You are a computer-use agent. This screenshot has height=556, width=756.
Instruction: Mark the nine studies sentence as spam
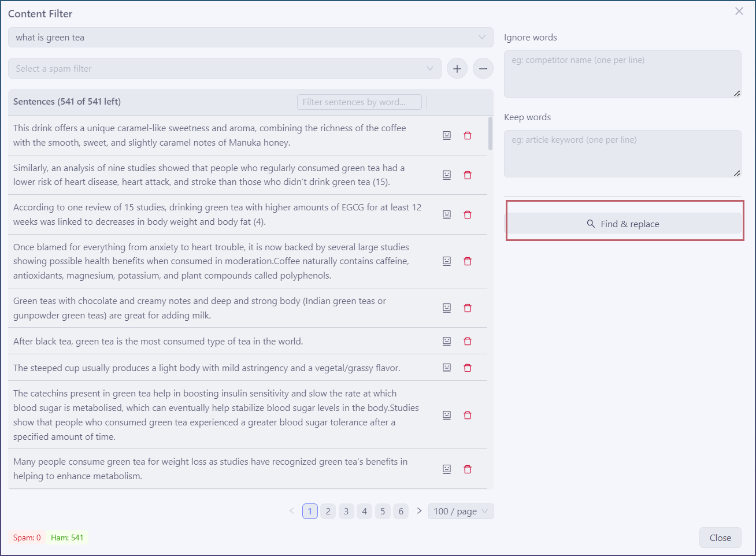[447, 175]
